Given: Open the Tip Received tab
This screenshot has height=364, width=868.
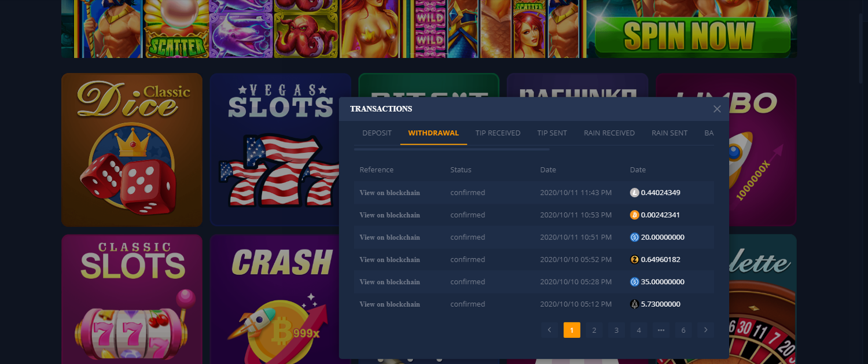Looking at the screenshot, I should [498, 133].
